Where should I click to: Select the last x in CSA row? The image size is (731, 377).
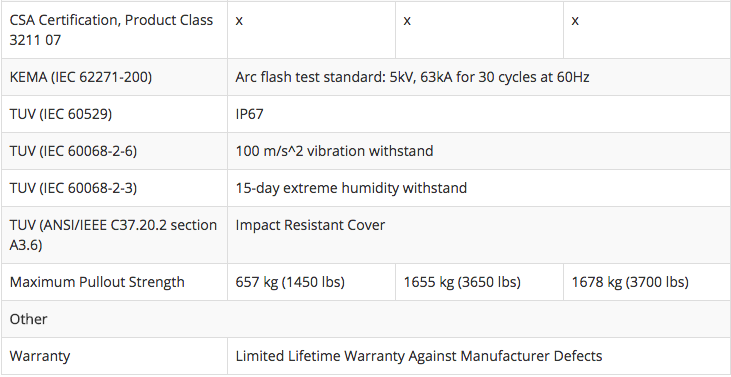click(x=575, y=21)
